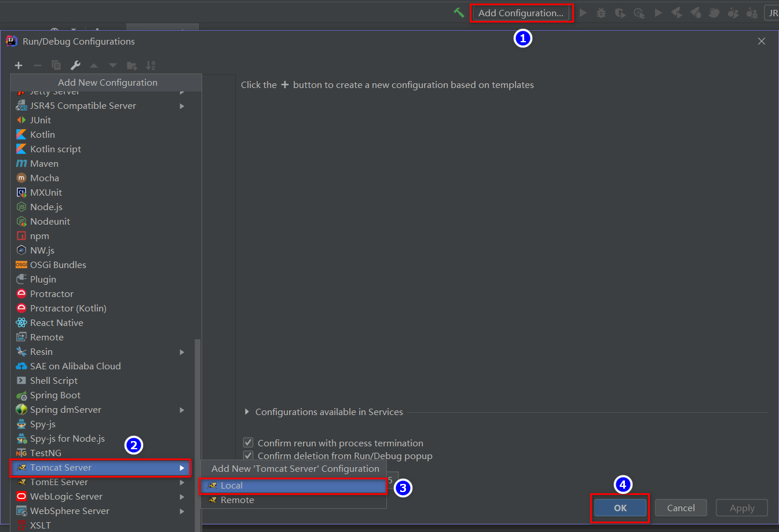Expand the TomEE Server submenu arrow
The width and height of the screenshot is (779, 532).
click(182, 482)
